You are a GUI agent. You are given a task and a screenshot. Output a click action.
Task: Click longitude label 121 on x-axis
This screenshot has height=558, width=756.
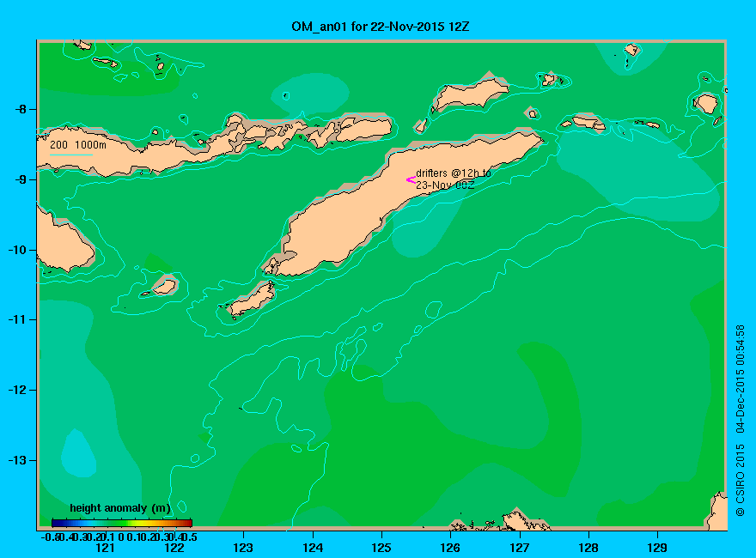click(105, 548)
